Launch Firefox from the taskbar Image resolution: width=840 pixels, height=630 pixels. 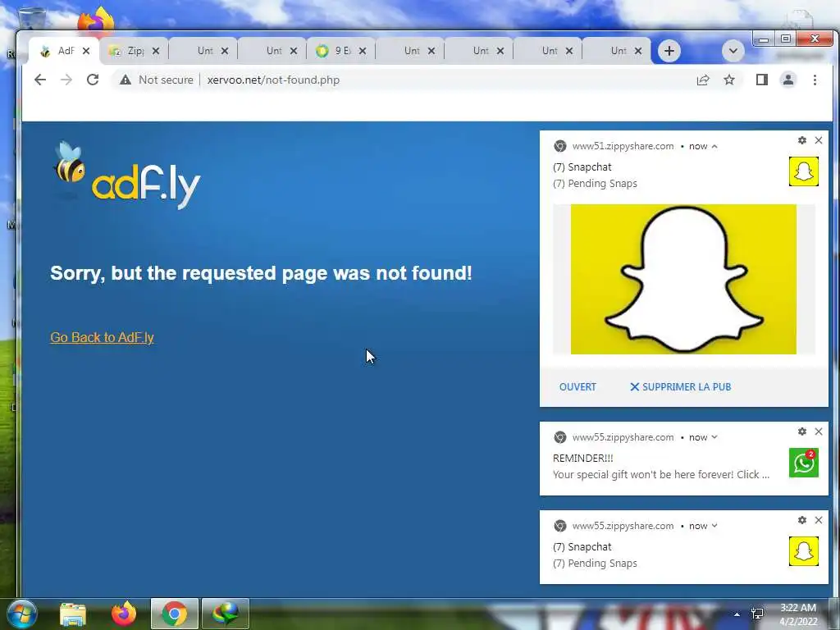click(x=124, y=614)
